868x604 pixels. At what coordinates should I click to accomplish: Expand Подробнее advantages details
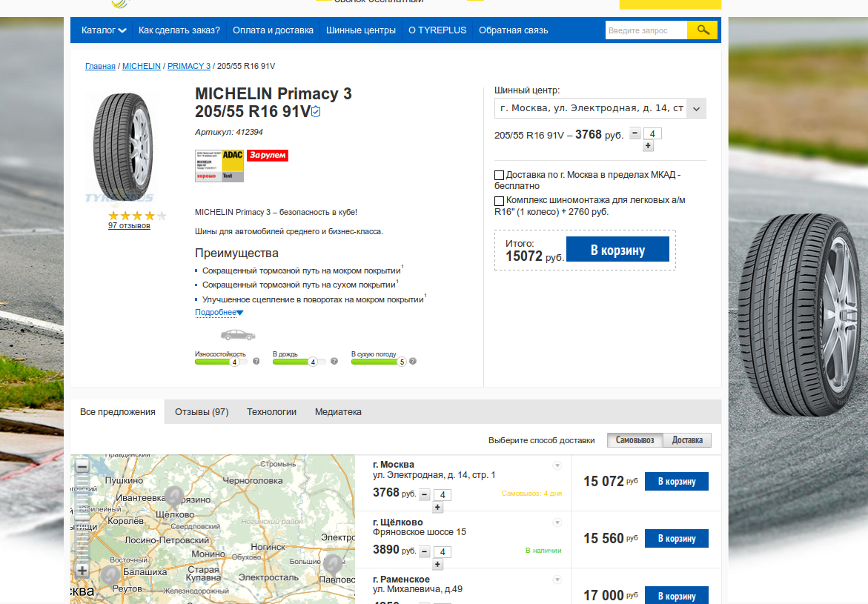tap(219, 312)
